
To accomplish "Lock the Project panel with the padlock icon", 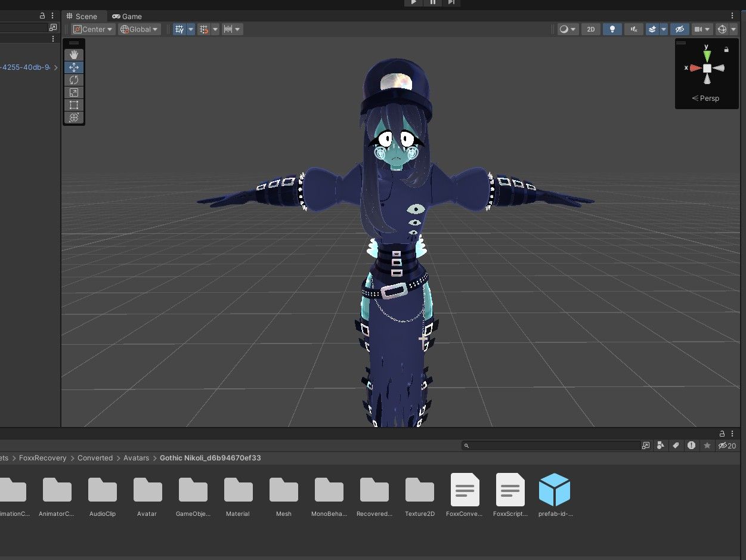I will point(722,434).
